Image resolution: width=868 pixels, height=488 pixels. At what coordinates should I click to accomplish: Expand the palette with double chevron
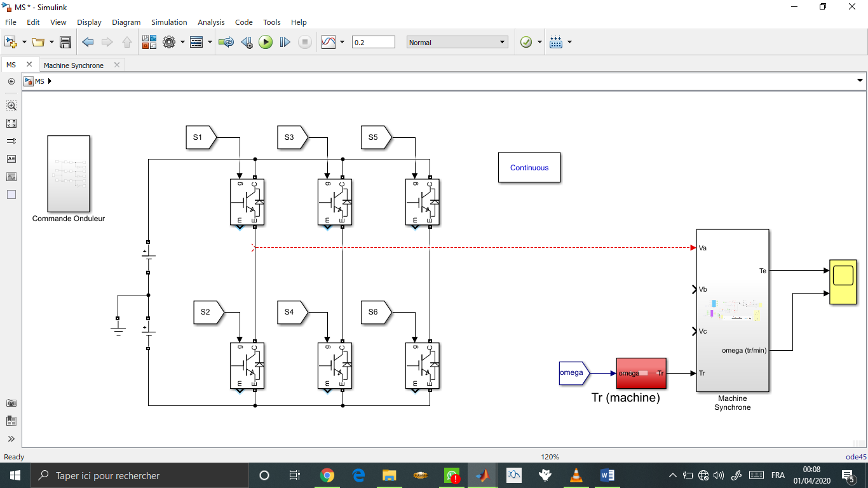tap(11, 438)
